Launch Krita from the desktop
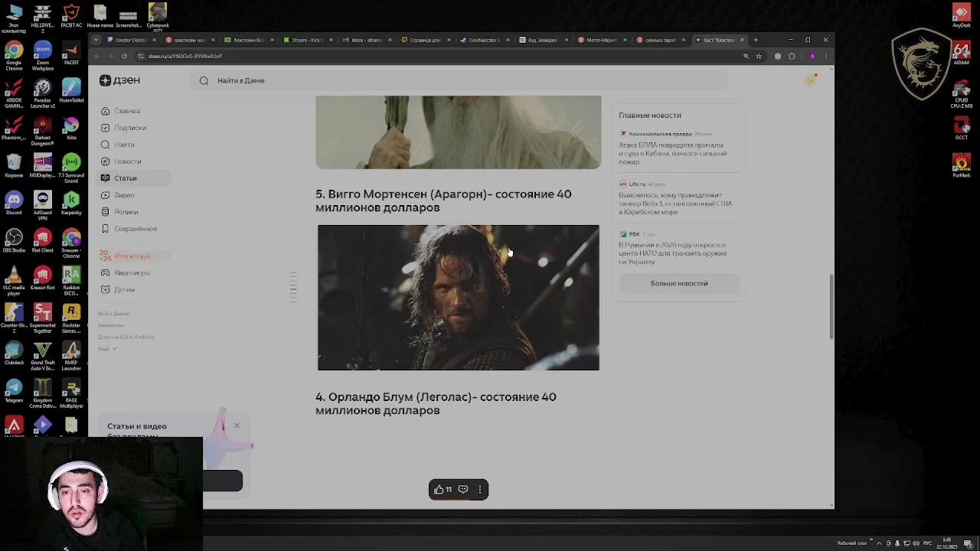This screenshot has height=551, width=980. click(71, 128)
